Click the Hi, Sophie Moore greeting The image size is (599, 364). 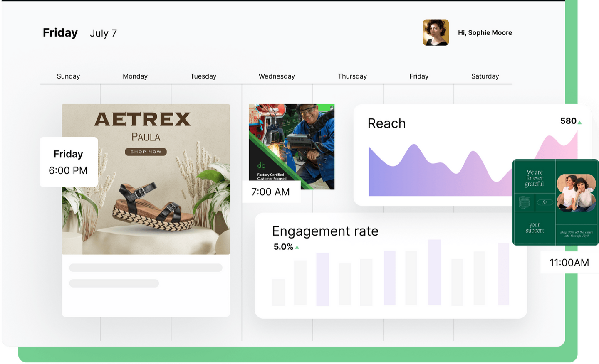485,32
